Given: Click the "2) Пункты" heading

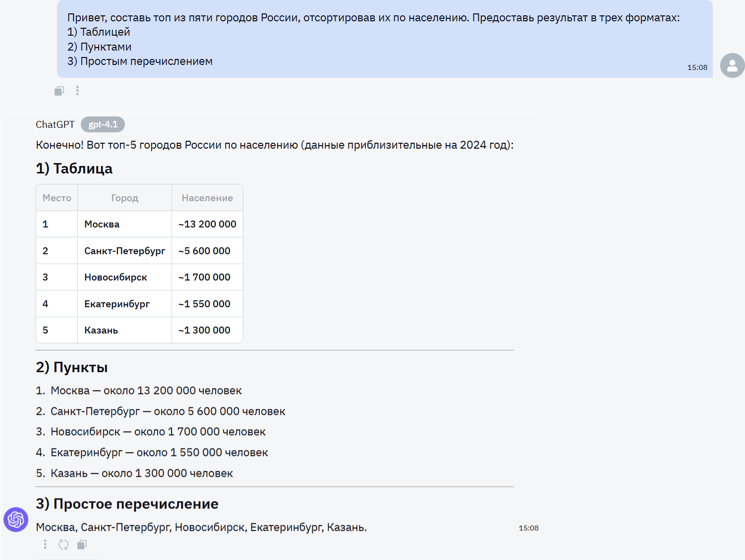Looking at the screenshot, I should 72,367.
